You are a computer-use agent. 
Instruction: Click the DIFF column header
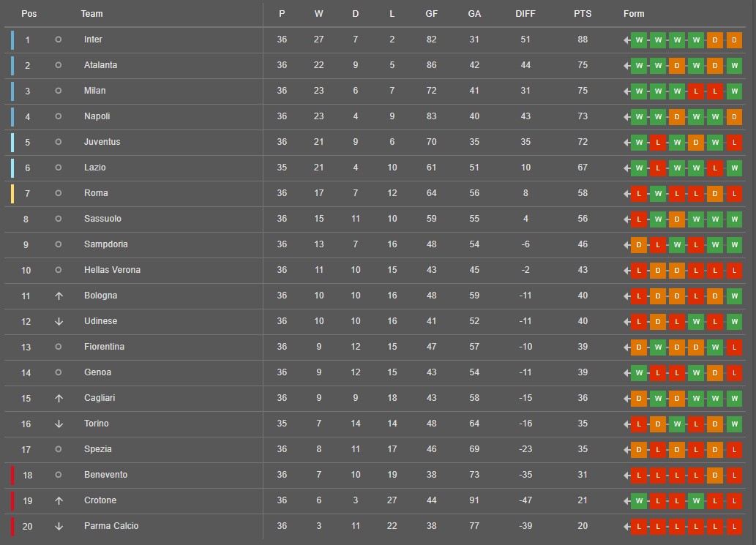pos(525,14)
